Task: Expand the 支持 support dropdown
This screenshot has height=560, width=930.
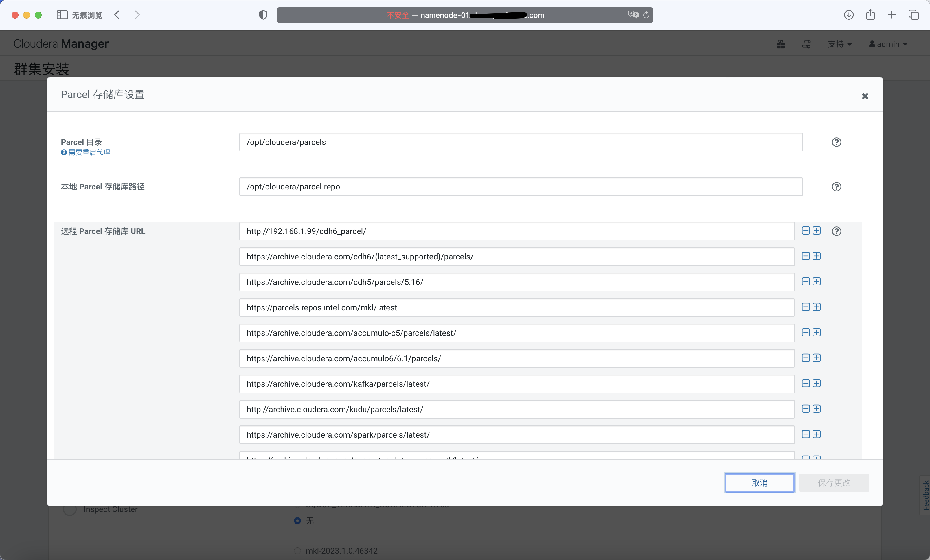Action: (839, 45)
